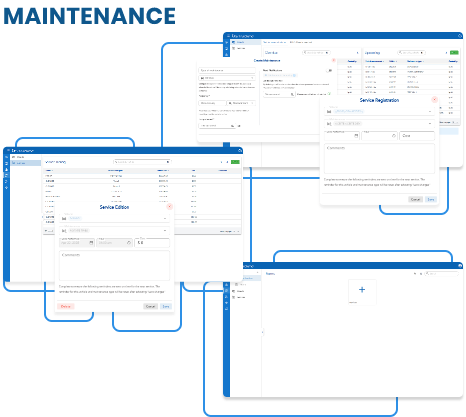The image size is (466, 417).
Task: Delete the service in Service Edition dialog
Action: click(x=66, y=306)
